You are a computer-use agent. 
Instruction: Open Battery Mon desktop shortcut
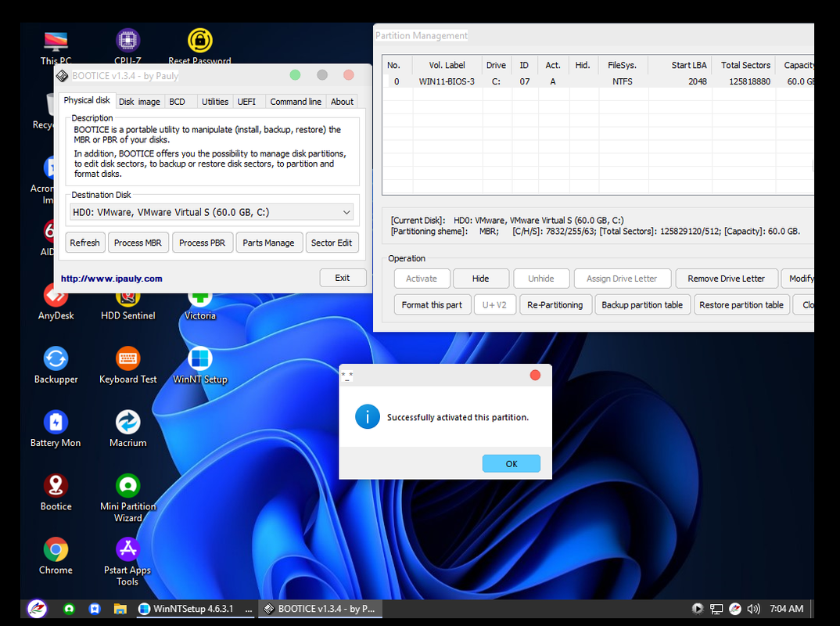click(x=56, y=430)
